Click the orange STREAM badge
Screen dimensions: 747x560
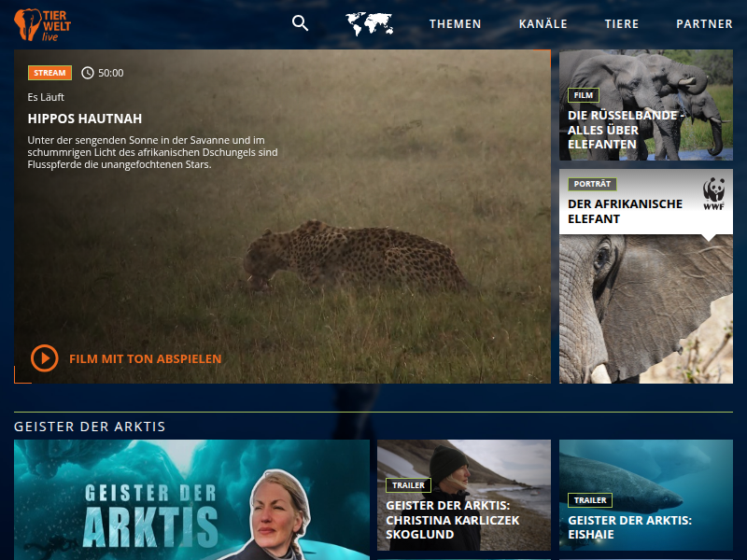[49, 73]
